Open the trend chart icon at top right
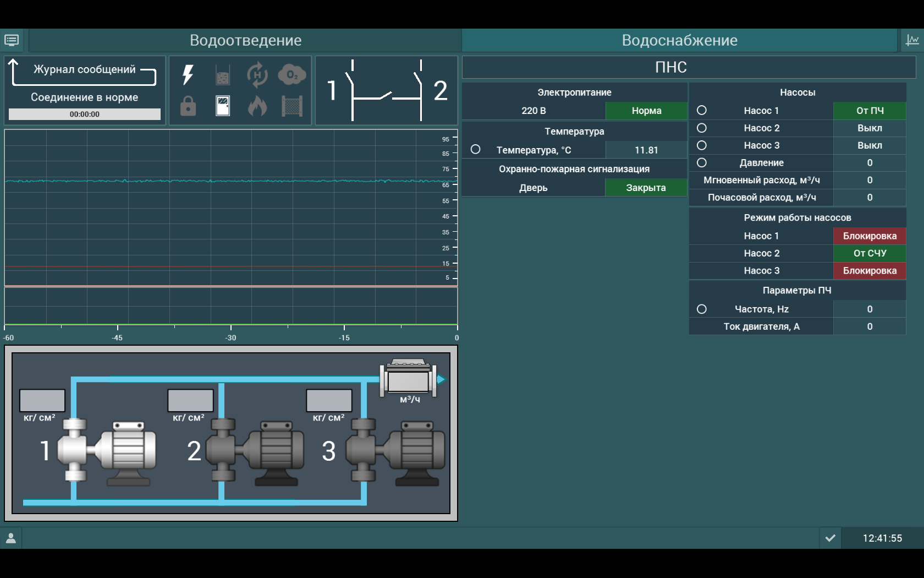The width and height of the screenshot is (924, 578). pos(912,40)
